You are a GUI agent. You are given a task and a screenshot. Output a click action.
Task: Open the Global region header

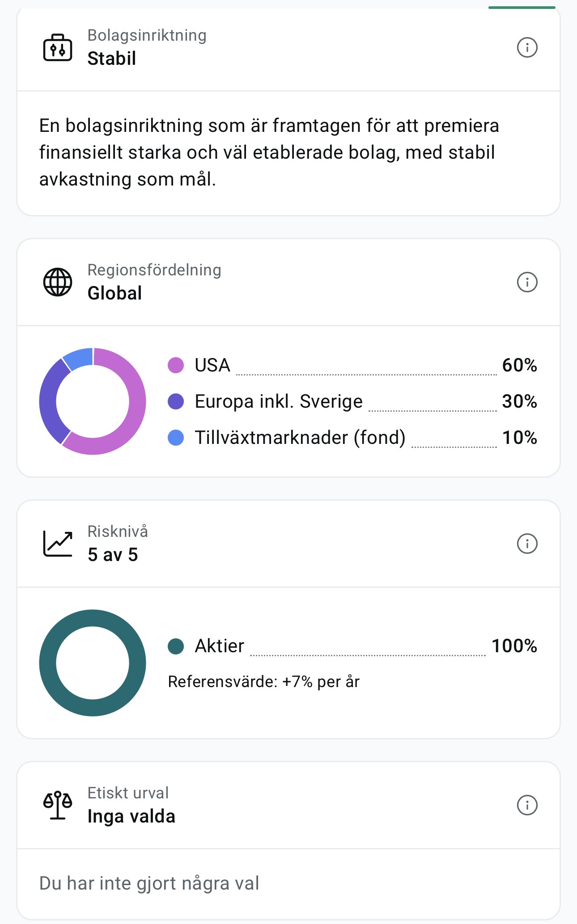[x=288, y=282]
